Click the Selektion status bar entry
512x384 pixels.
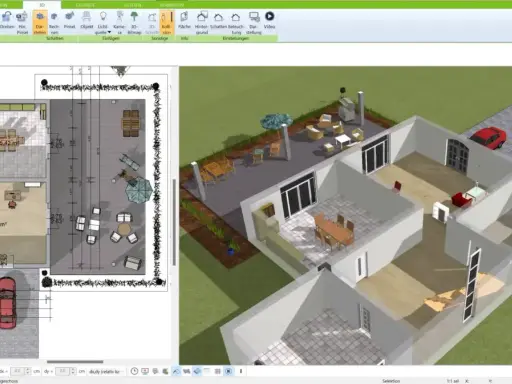[391, 381]
